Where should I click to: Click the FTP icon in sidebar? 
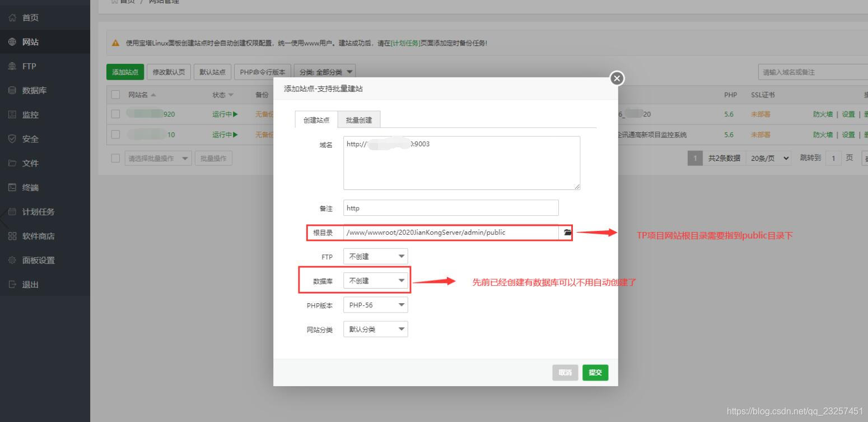(13, 66)
